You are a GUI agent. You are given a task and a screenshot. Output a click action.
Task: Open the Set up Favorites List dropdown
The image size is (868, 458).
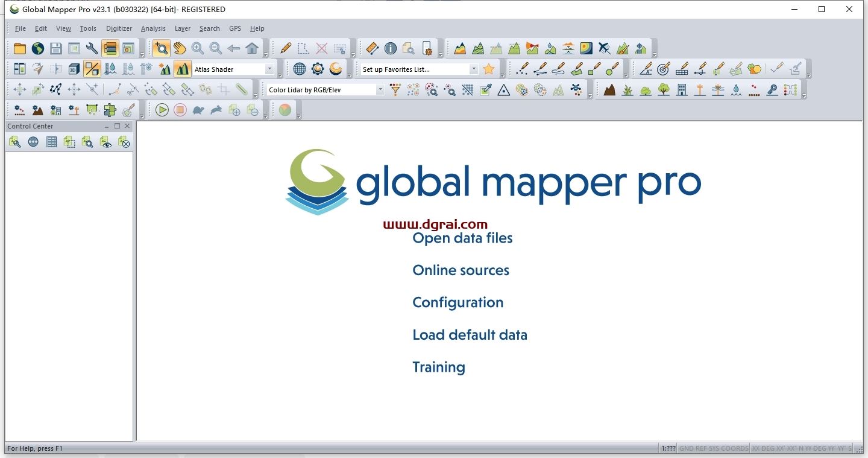(x=474, y=69)
